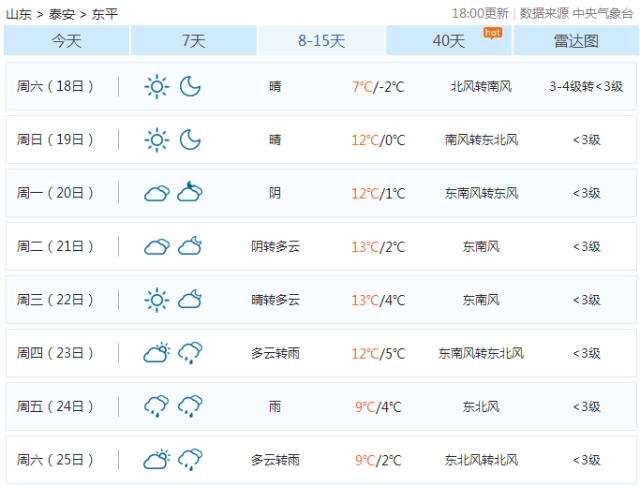The width and height of the screenshot is (640, 486).
Task: Select the 周六（25日） date label
Action: pos(55,460)
